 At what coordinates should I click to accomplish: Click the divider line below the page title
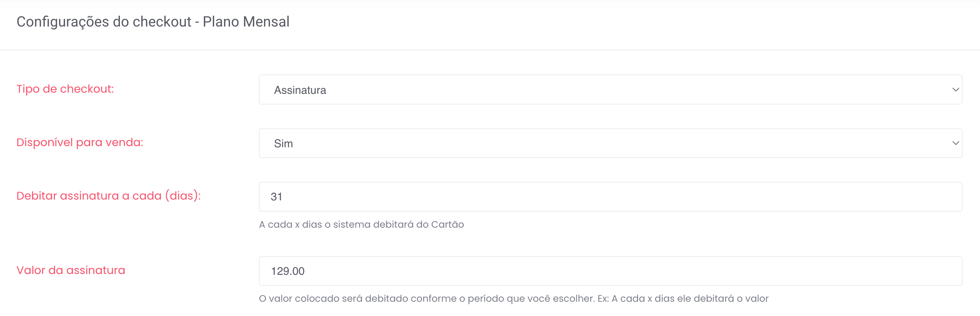490,50
